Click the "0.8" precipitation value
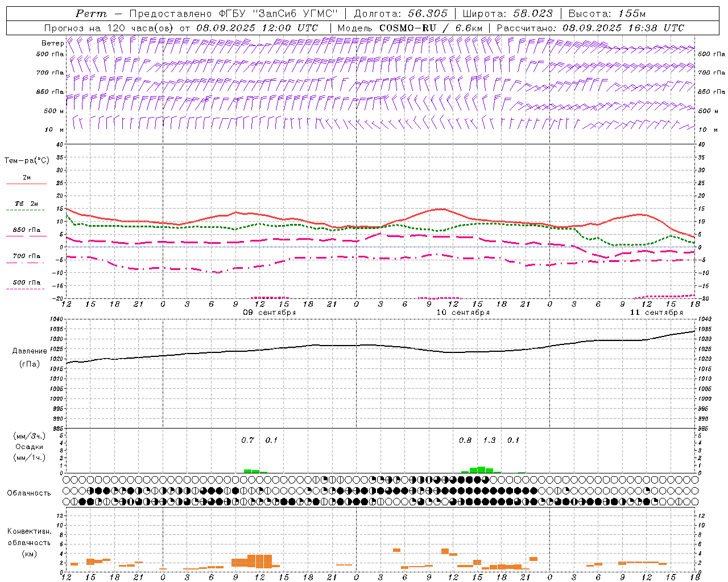728x582 pixels. tap(465, 440)
